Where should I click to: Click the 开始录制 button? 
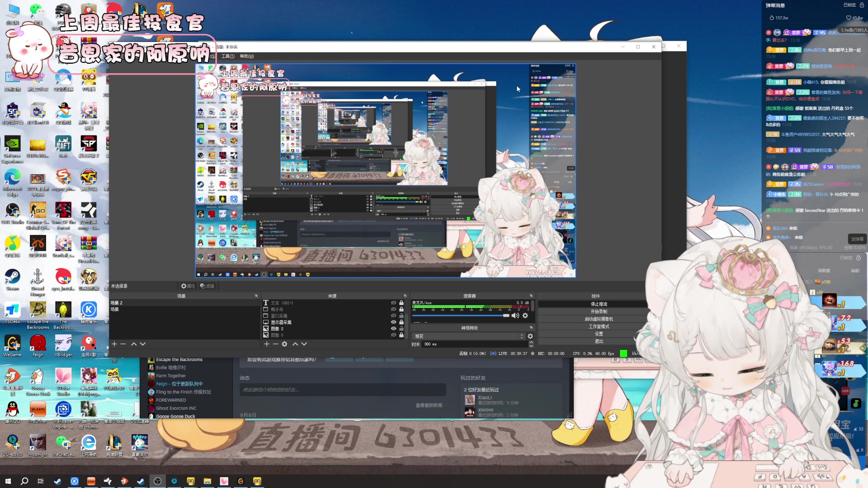[599, 311]
